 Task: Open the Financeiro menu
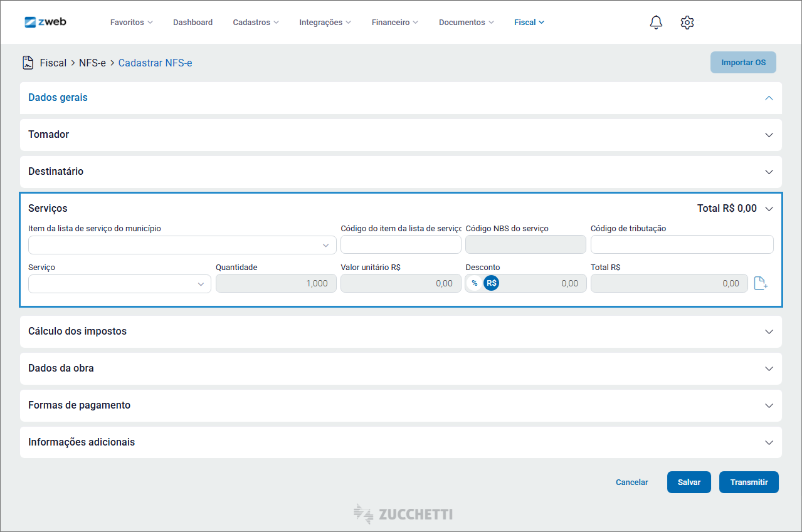394,23
